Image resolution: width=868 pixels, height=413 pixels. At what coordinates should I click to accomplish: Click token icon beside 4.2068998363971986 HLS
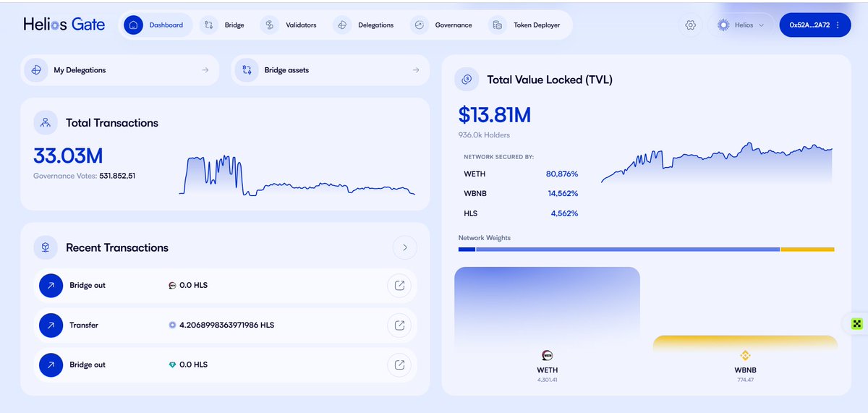pos(172,325)
